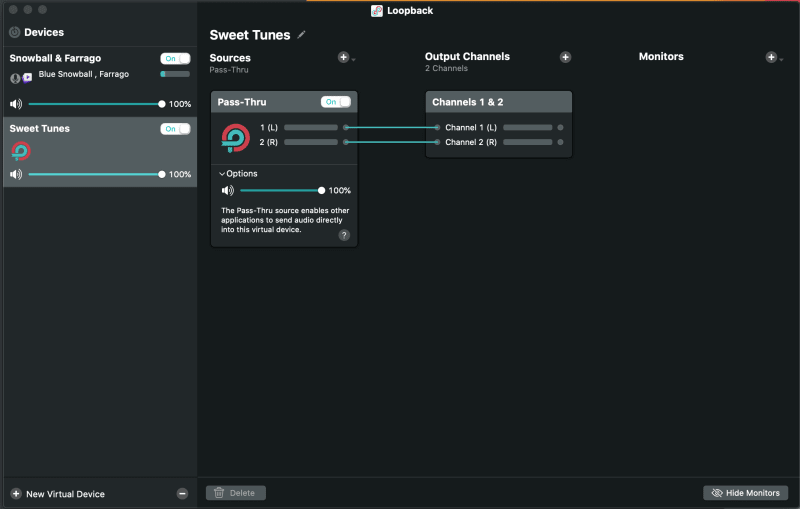Click the power icon beside Devices
Viewport: 800px width, 509px height.
click(x=15, y=32)
